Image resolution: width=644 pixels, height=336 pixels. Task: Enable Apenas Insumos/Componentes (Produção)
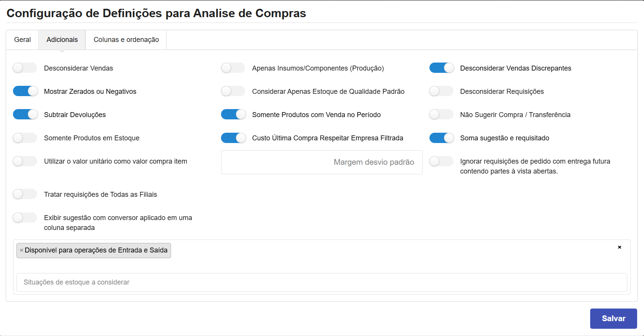[x=233, y=68]
